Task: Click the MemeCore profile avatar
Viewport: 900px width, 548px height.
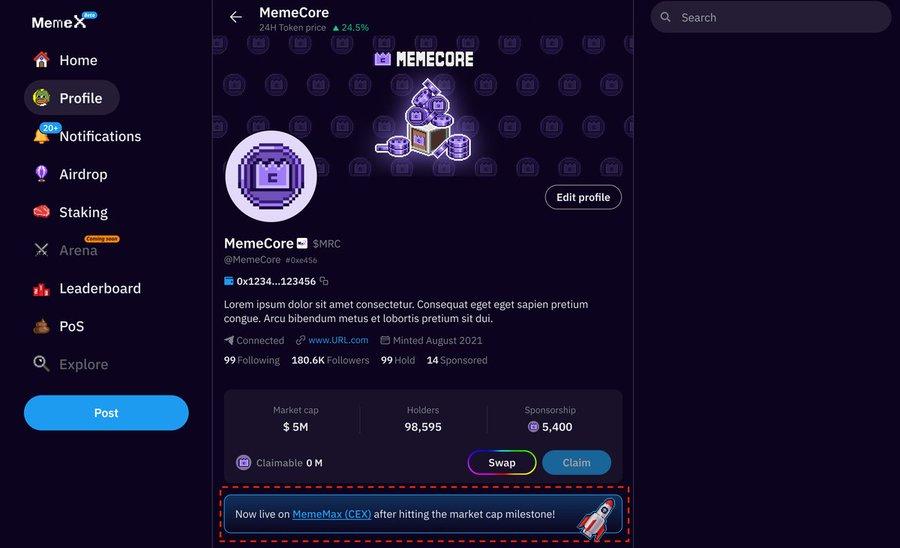Action: (x=271, y=176)
